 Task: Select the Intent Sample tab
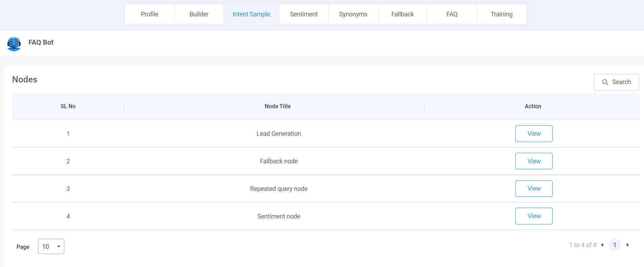(251, 14)
